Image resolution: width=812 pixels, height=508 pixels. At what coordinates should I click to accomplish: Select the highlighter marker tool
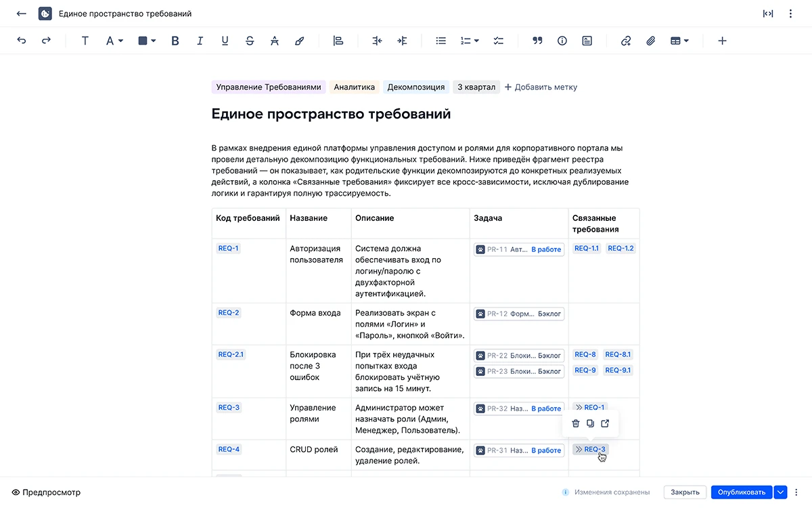coord(299,41)
